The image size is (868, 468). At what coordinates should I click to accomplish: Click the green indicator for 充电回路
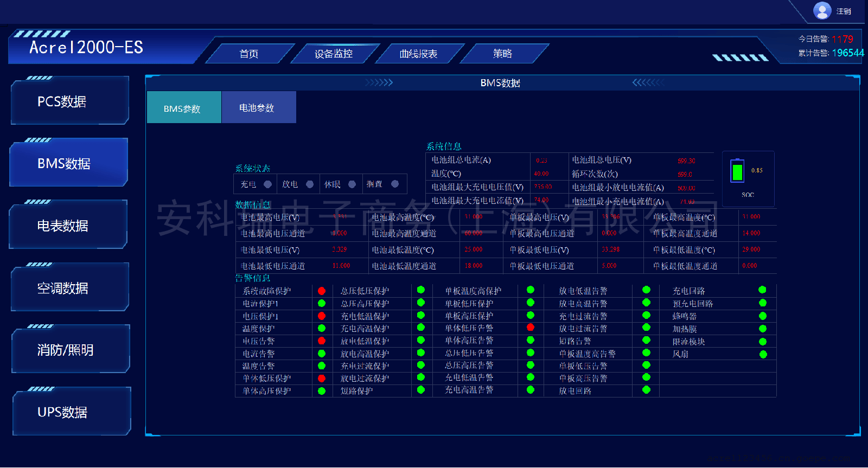pyautogui.click(x=762, y=290)
